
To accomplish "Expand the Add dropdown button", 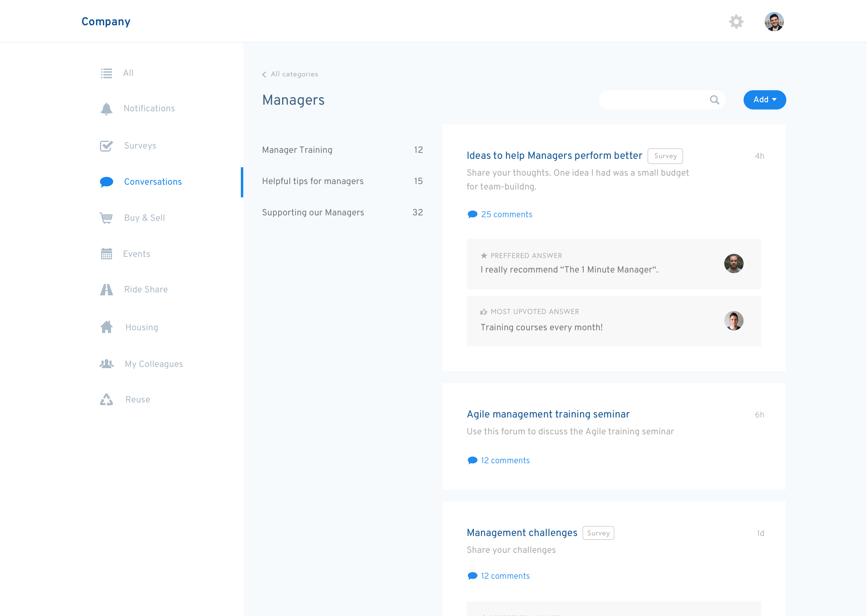I will [x=764, y=100].
